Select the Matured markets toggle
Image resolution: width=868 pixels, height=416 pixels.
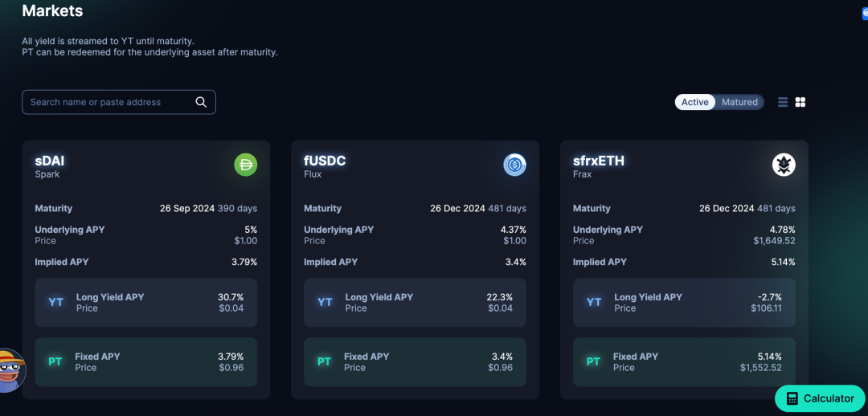tap(739, 102)
